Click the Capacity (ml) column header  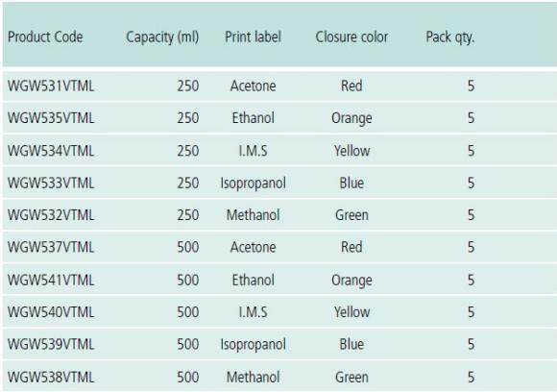coord(162,37)
